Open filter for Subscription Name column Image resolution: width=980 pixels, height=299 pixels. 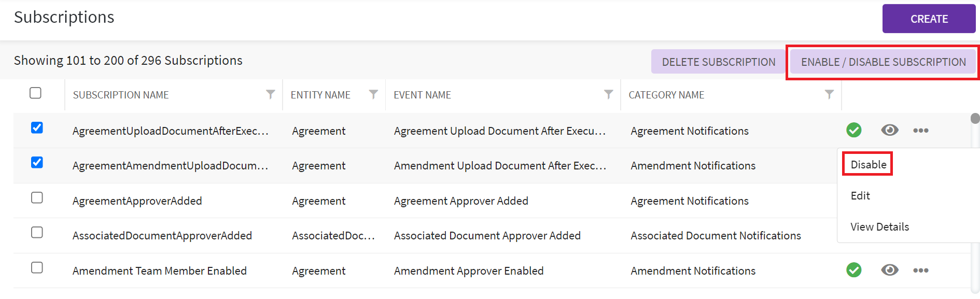pyautogui.click(x=270, y=94)
